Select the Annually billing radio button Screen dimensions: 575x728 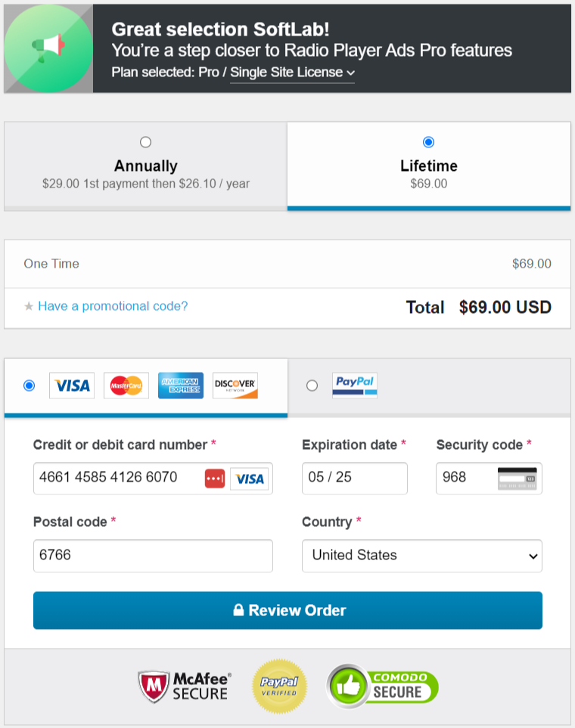click(145, 142)
